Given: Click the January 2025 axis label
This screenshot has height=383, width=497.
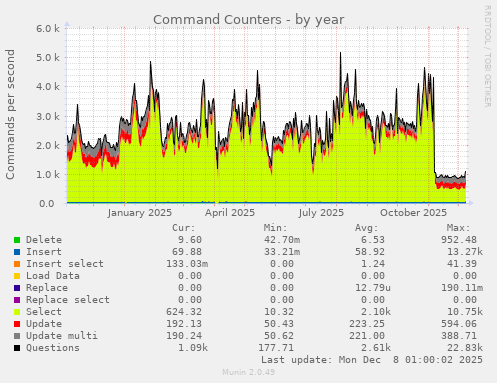Looking at the screenshot, I should coord(140,213).
